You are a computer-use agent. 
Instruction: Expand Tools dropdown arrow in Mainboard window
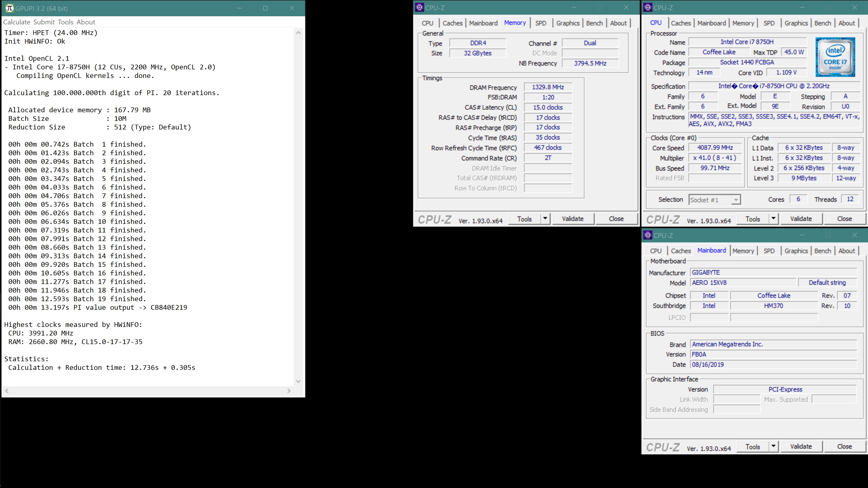[x=774, y=446]
